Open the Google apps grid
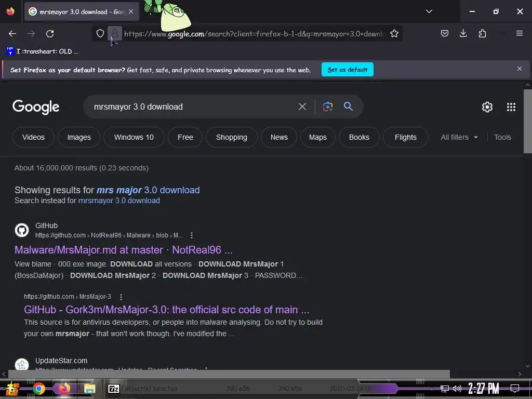This screenshot has height=399, width=532. pos(511,107)
